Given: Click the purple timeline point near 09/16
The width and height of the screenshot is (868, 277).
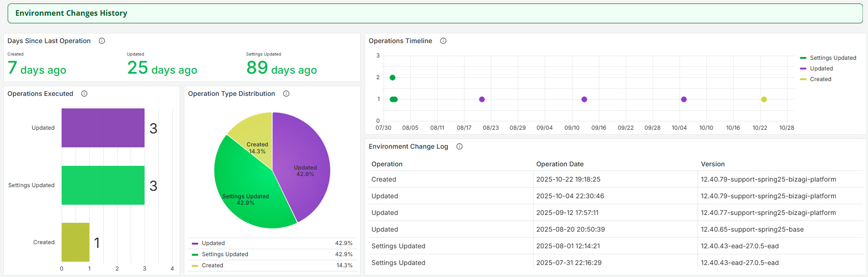Looking at the screenshot, I should click(x=584, y=99).
